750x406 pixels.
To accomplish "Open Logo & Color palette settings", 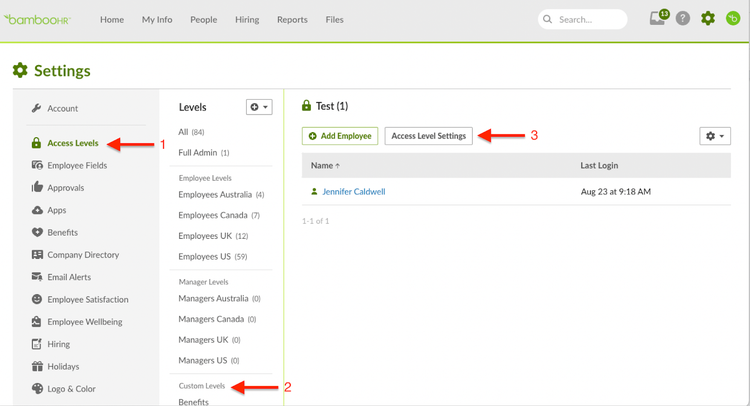I will (x=64, y=389).
